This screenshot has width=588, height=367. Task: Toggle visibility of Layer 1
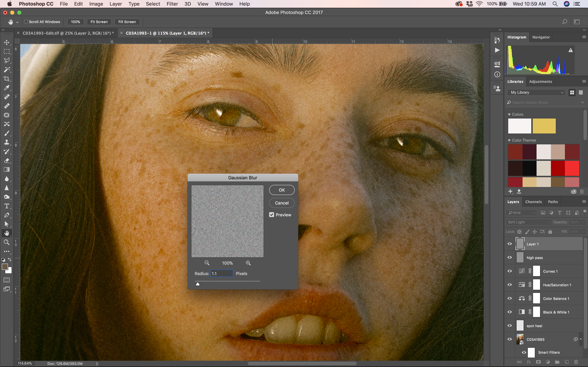510,244
